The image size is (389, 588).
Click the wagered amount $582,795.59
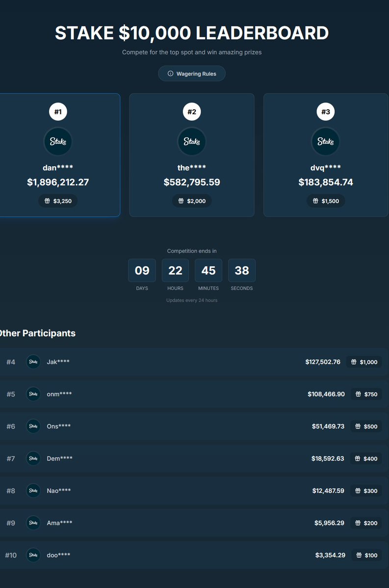192,182
